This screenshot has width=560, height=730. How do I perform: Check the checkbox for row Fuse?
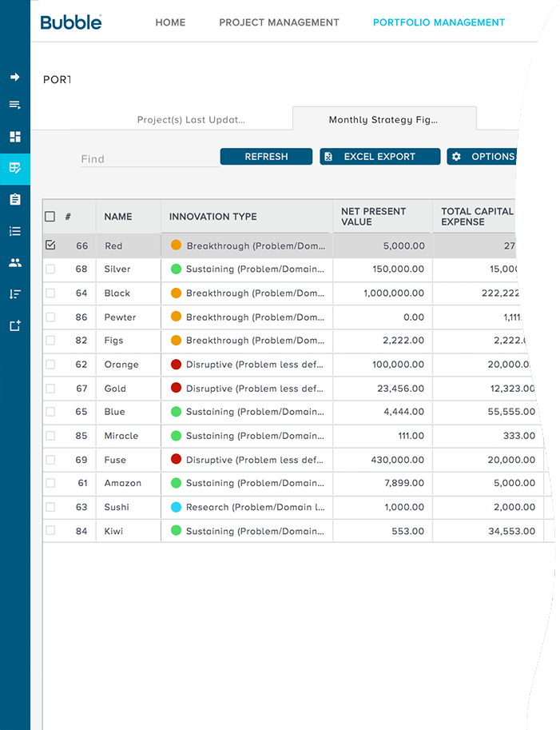(50, 460)
